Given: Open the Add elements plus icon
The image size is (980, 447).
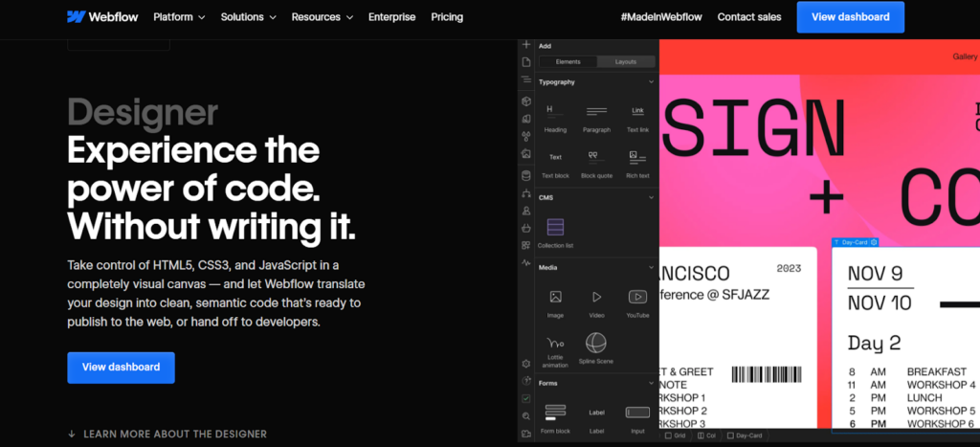Looking at the screenshot, I should (526, 44).
